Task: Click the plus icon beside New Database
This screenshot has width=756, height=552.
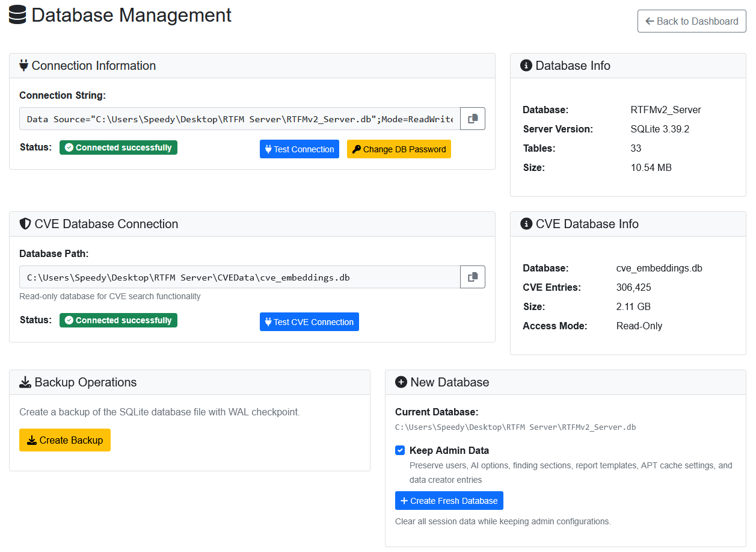Action: click(x=401, y=382)
